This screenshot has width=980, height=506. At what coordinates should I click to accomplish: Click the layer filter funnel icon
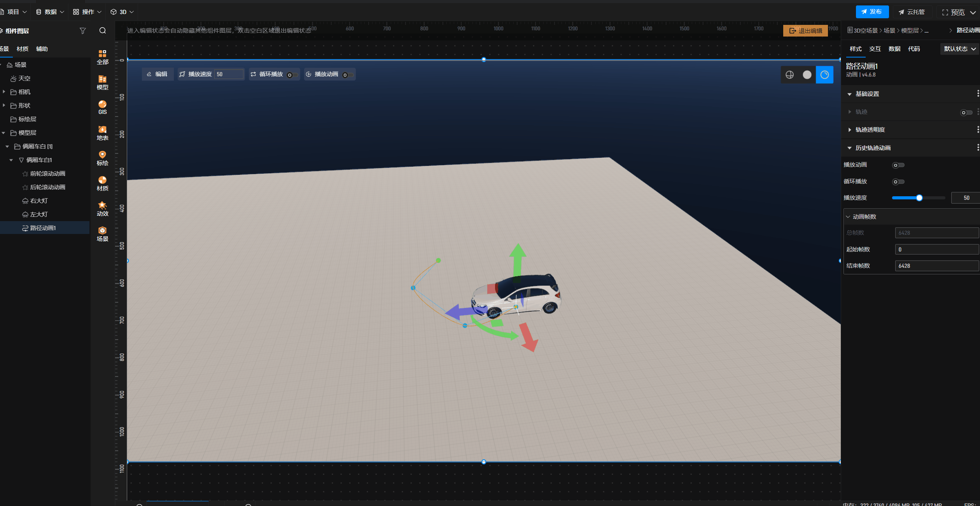coord(82,31)
